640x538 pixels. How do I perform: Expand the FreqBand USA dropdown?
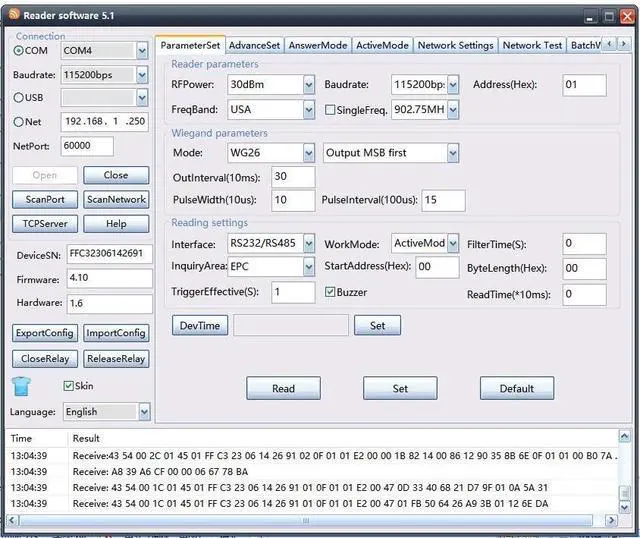pos(308,109)
